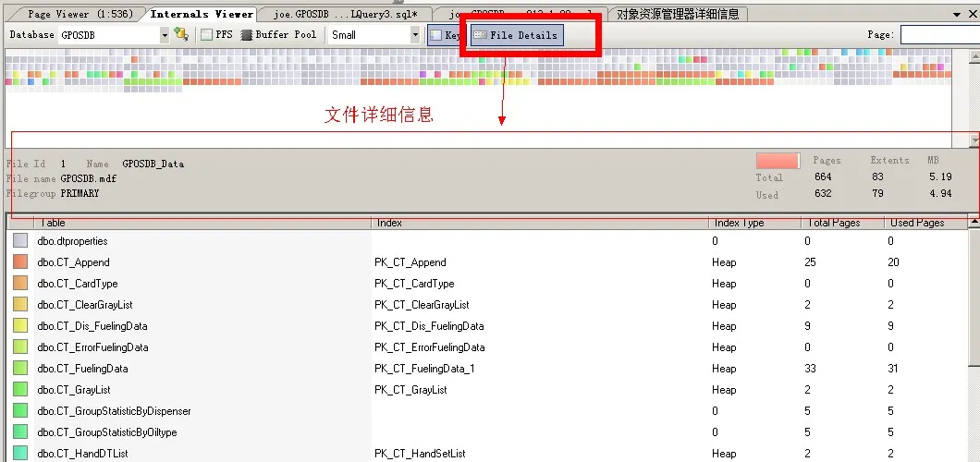This screenshot has height=462, width=980.
Task: Toggle the Buffer Pool display
Action: click(279, 35)
